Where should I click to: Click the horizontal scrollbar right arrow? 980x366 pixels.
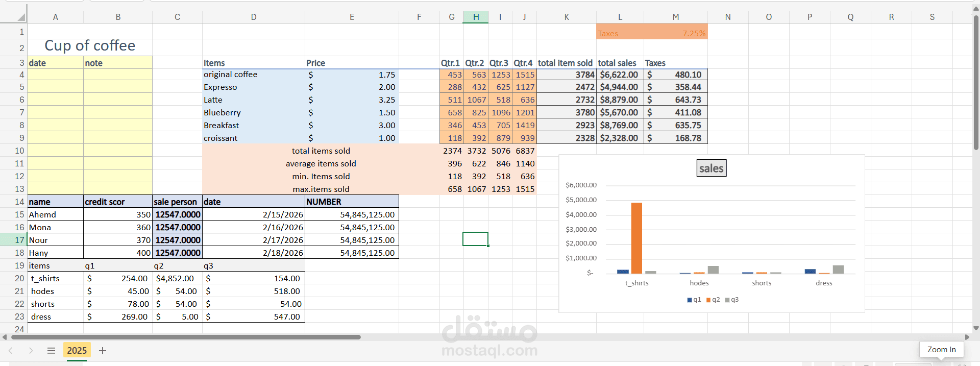coord(967,337)
